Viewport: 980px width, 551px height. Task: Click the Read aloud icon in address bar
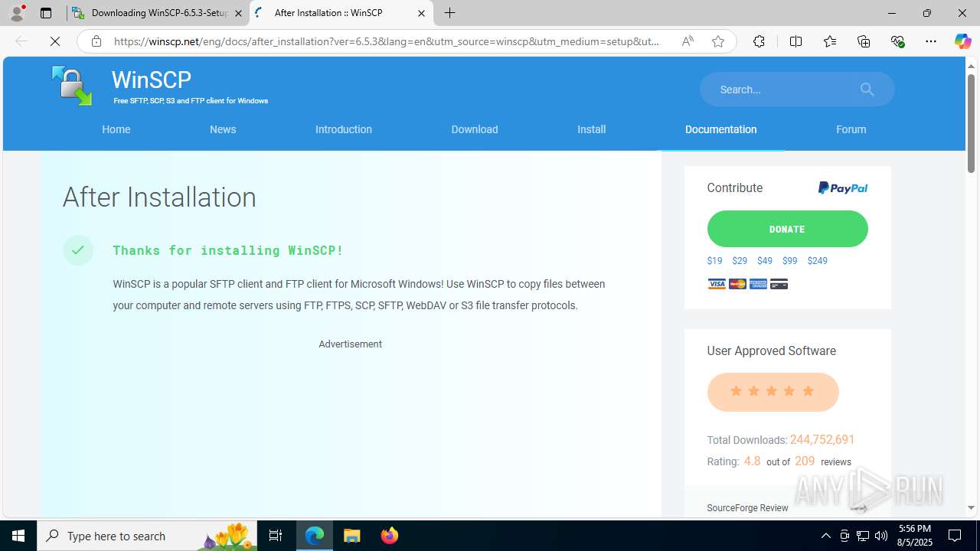[x=688, y=41]
